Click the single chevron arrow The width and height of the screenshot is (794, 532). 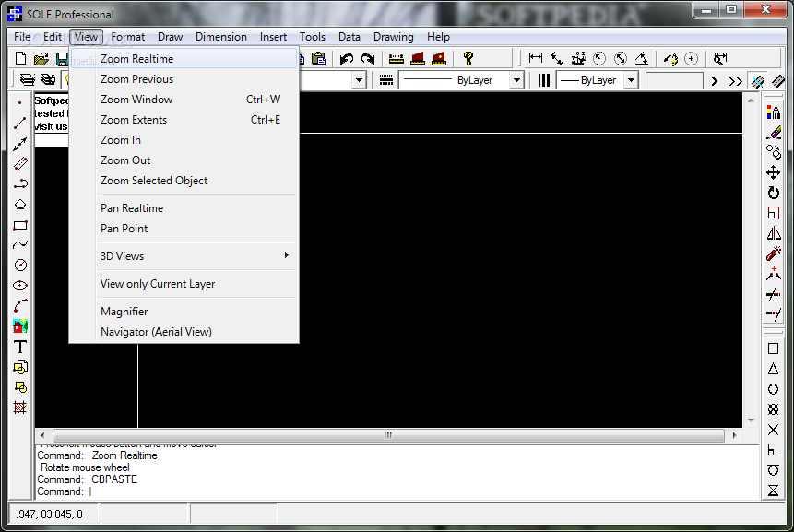tap(715, 81)
